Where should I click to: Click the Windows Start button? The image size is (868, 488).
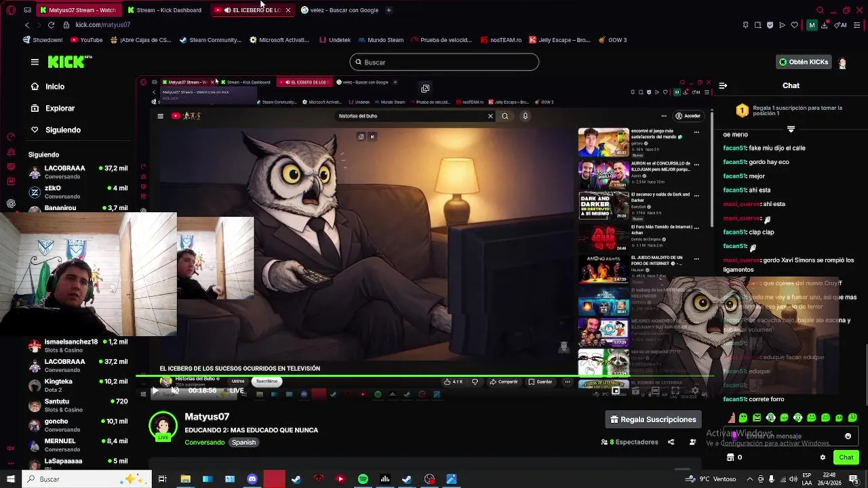pos(10,479)
